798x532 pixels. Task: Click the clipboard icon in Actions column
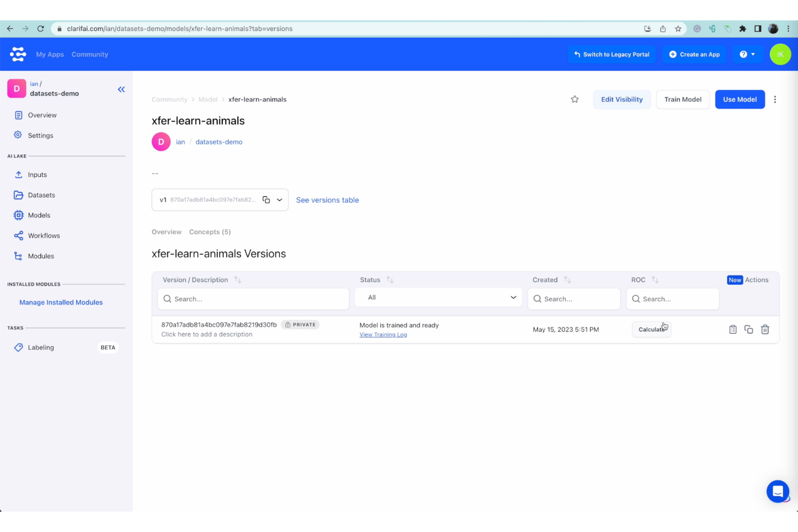[733, 329]
